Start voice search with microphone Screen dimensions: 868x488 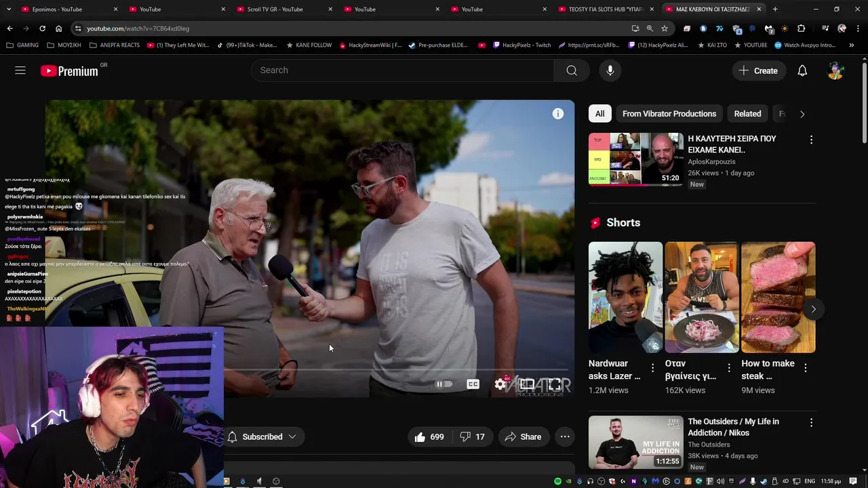(610, 70)
